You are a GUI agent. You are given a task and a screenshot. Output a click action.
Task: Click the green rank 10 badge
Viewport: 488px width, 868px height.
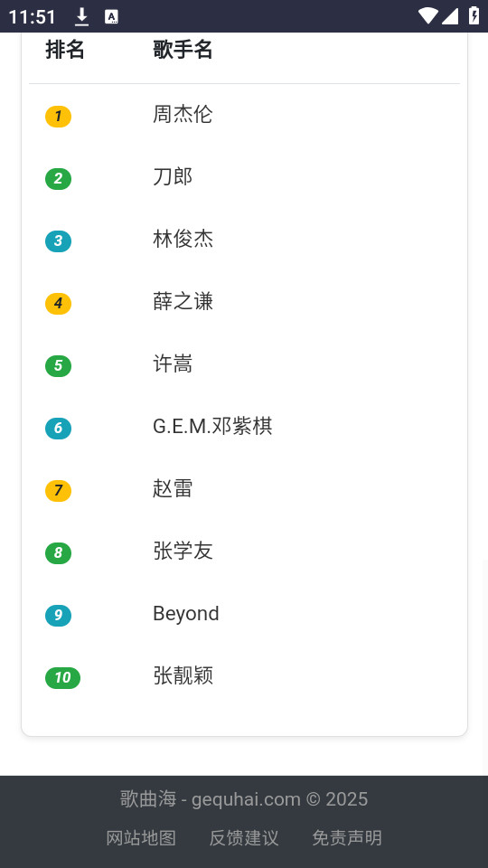click(62, 678)
